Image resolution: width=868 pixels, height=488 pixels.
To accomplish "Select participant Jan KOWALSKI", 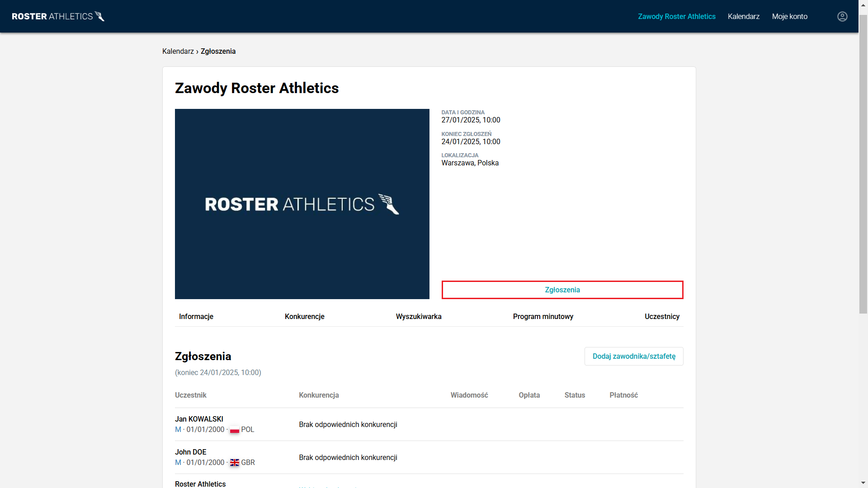I will click(199, 419).
